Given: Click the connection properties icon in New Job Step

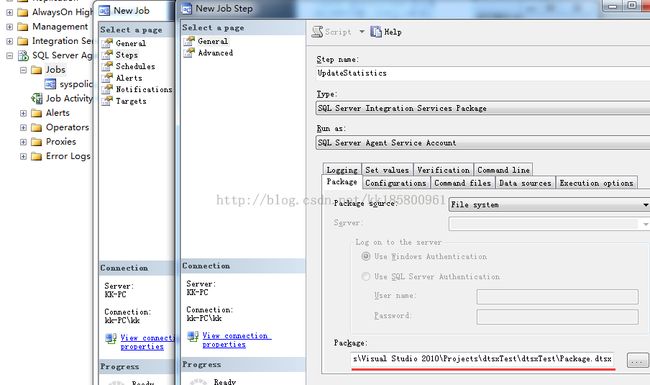Looking at the screenshot, I should pyautogui.click(x=193, y=336).
